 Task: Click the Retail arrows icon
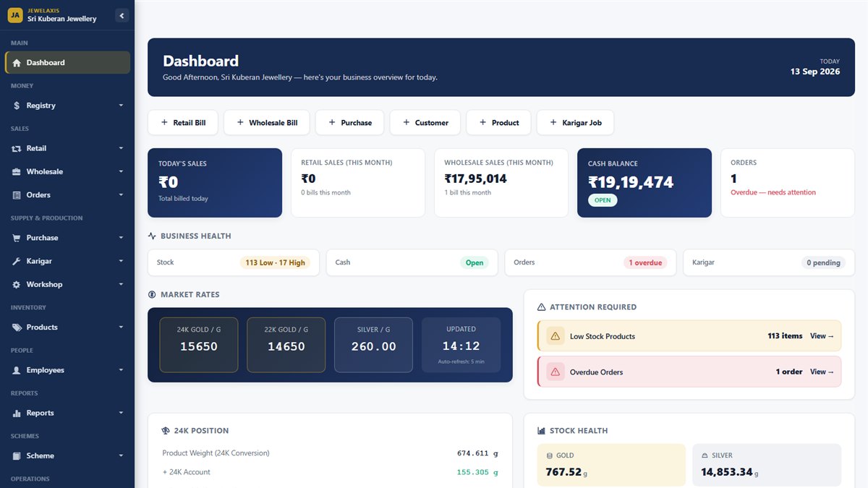click(x=17, y=148)
